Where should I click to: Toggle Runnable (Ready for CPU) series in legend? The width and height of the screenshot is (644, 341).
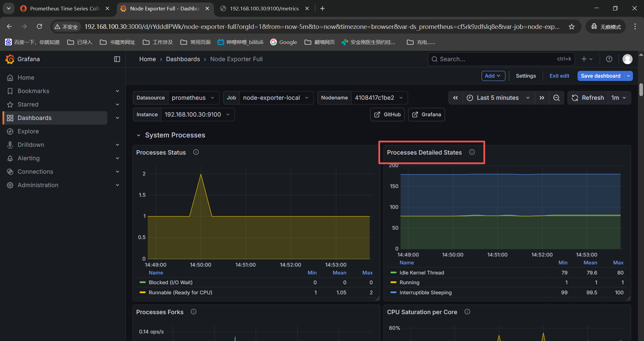[180, 293]
